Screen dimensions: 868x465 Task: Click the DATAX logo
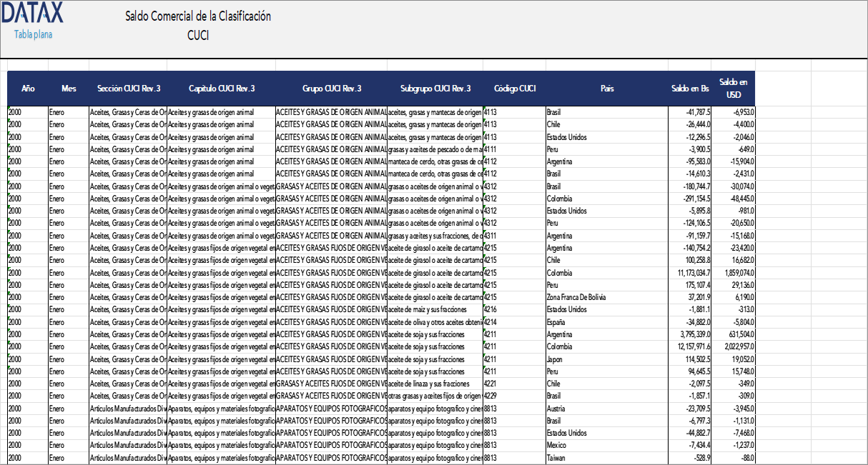pyautogui.click(x=31, y=13)
